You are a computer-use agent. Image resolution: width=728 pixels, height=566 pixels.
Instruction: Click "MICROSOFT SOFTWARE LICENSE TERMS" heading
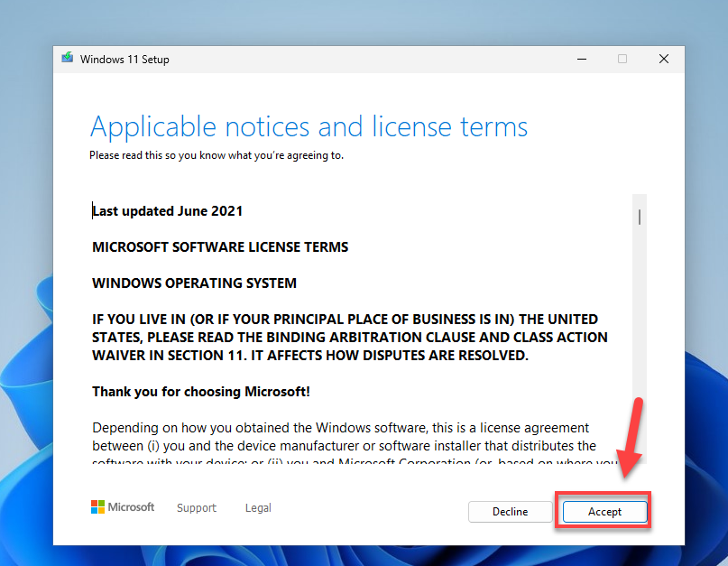tap(220, 247)
